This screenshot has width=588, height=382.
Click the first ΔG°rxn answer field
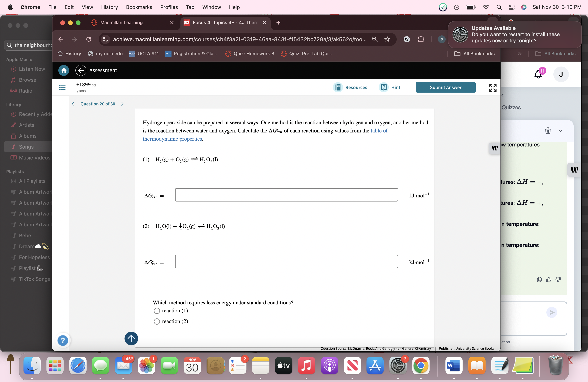[286, 195]
